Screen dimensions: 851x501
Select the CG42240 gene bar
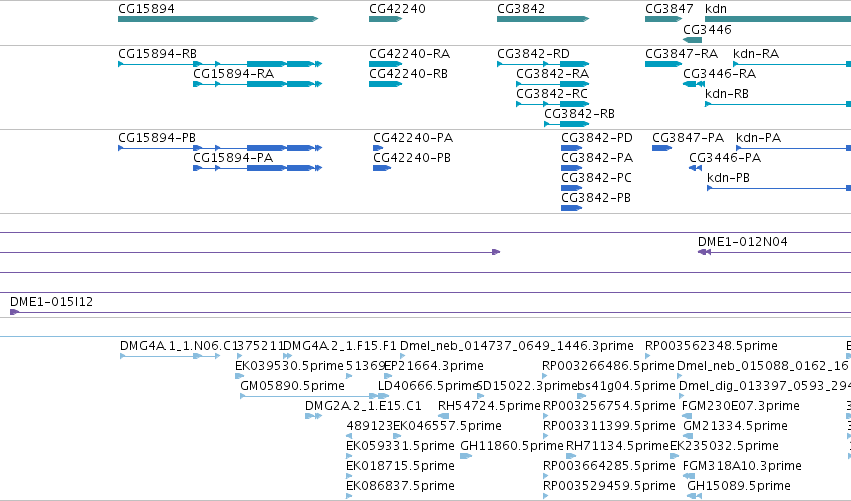(x=385, y=19)
